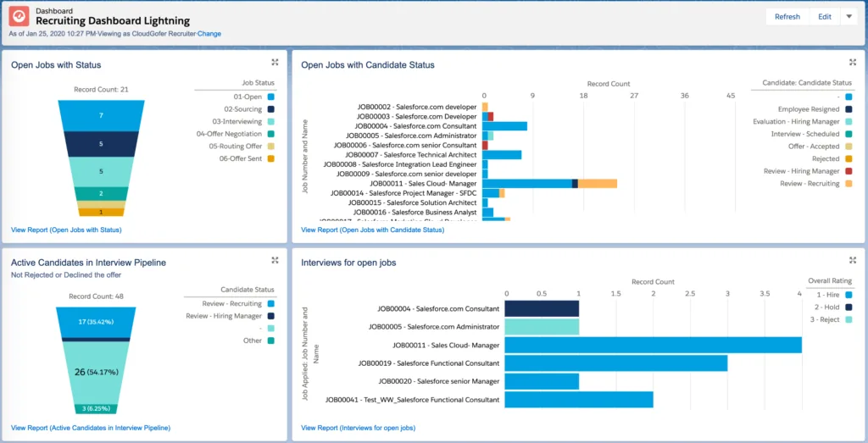The width and height of the screenshot is (868, 443).
Task: Click the 02-Sourcing legend color swatch
Action: [x=270, y=109]
